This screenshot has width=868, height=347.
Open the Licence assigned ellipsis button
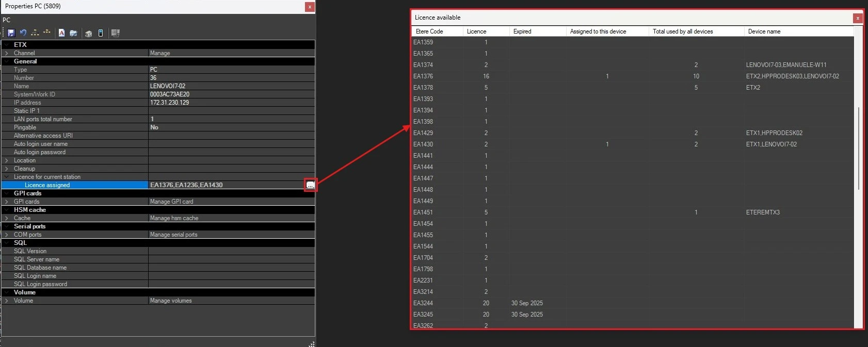click(310, 185)
